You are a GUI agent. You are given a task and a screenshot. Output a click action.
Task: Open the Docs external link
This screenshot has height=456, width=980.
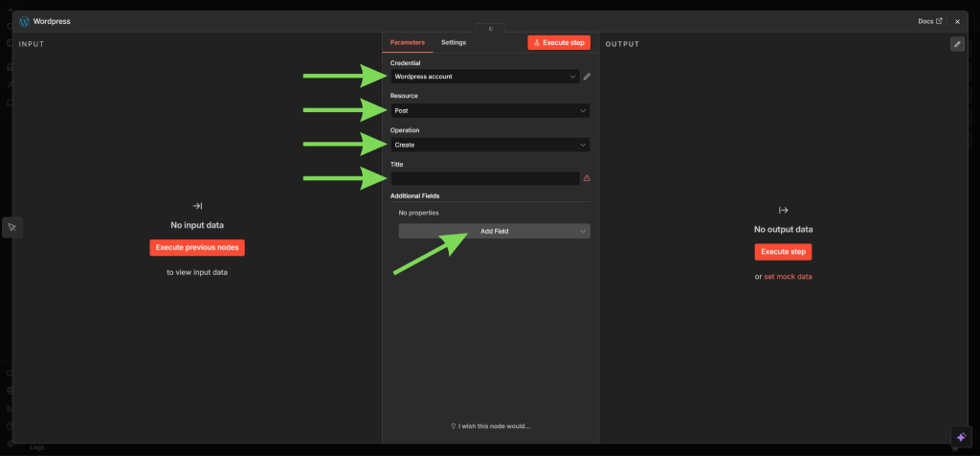[930, 21]
